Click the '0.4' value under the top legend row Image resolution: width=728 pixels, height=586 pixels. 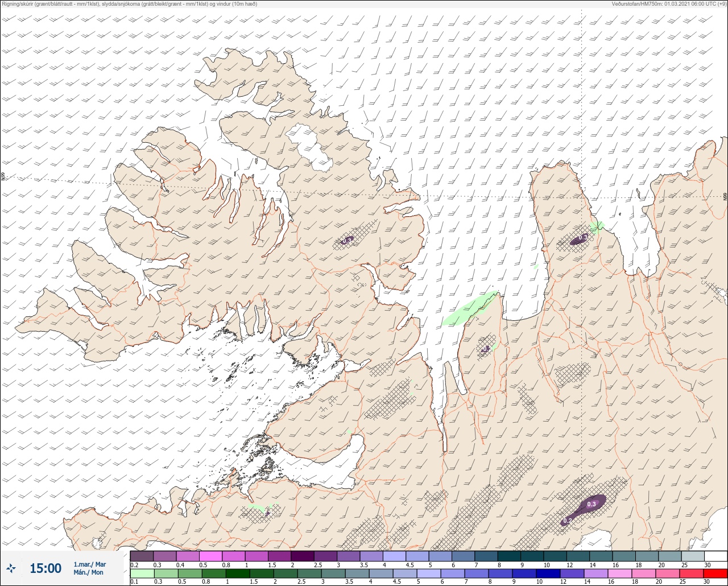tap(180, 564)
